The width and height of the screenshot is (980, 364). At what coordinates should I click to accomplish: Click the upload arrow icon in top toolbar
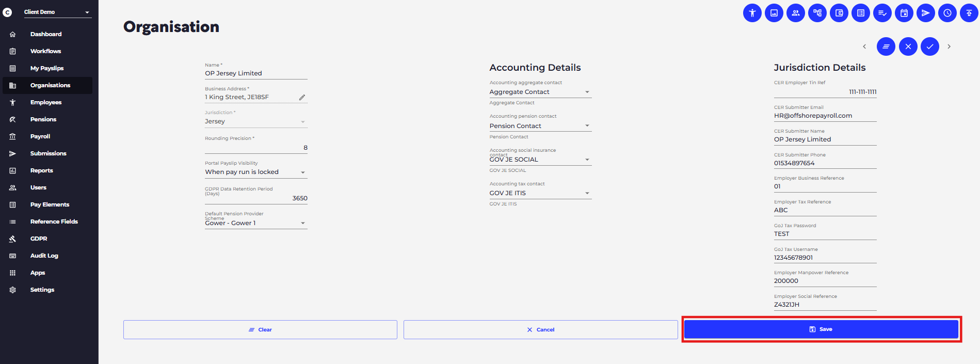coord(969,13)
